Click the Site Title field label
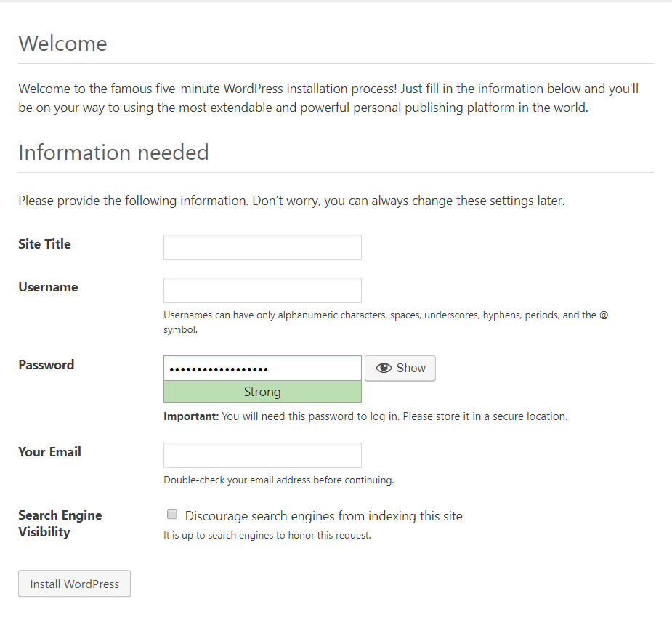 pos(44,244)
